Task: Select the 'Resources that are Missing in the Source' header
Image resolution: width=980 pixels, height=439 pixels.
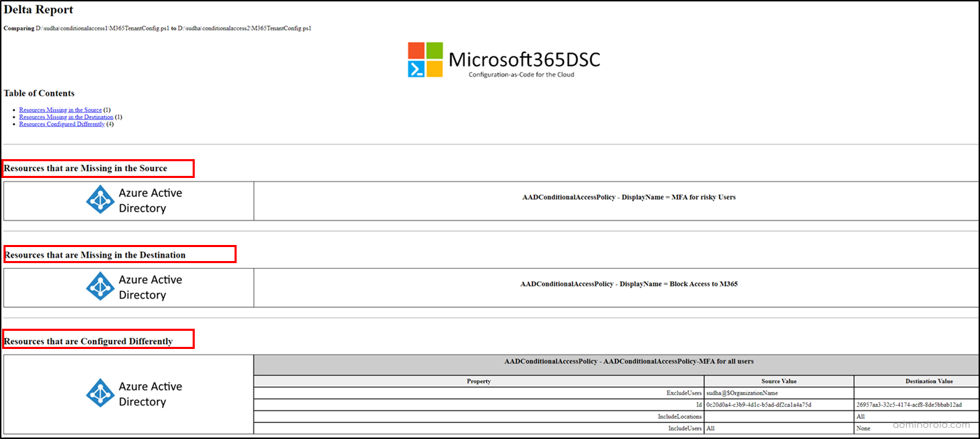Action: tap(85, 168)
